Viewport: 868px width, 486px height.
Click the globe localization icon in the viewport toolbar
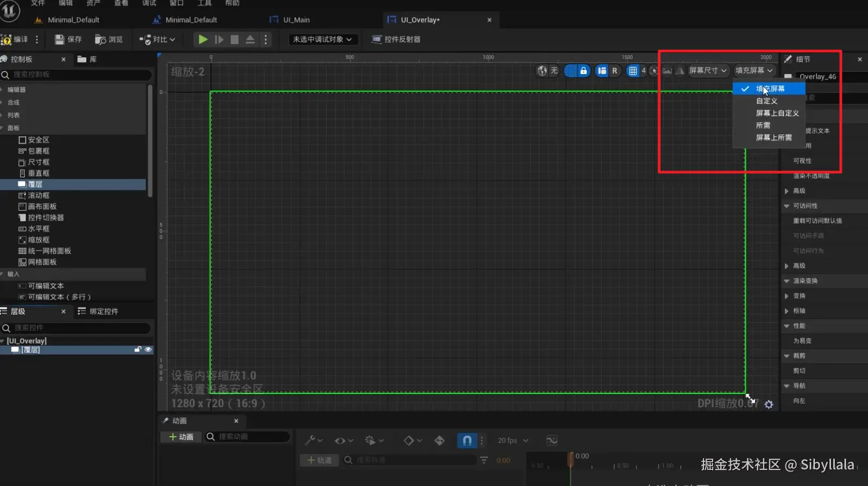tap(542, 71)
